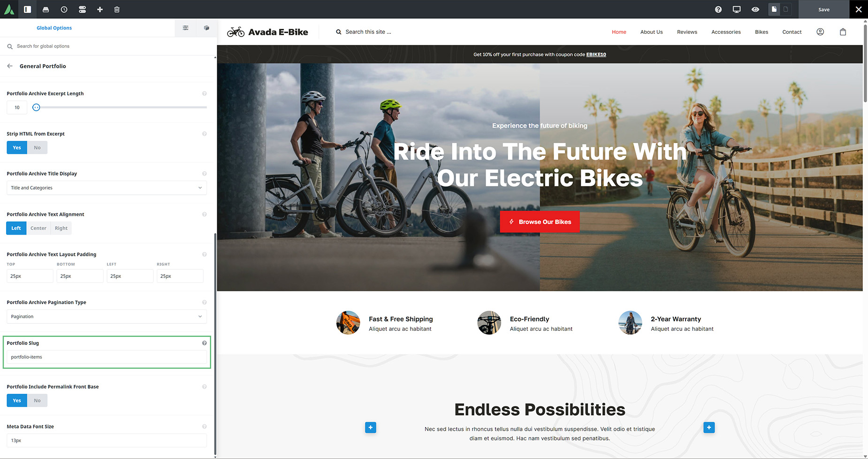This screenshot has width=868, height=459.
Task: Click the user account icon
Action: (820, 32)
